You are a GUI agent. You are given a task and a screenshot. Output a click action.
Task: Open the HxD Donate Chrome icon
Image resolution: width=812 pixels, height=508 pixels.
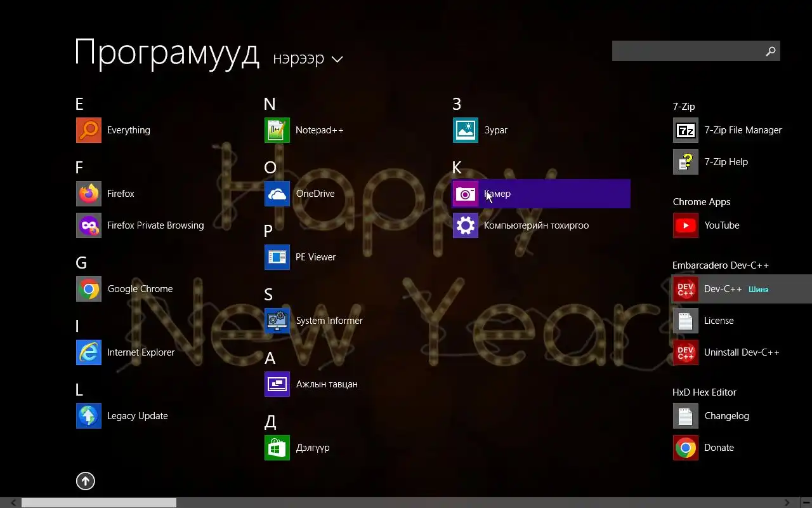point(686,448)
